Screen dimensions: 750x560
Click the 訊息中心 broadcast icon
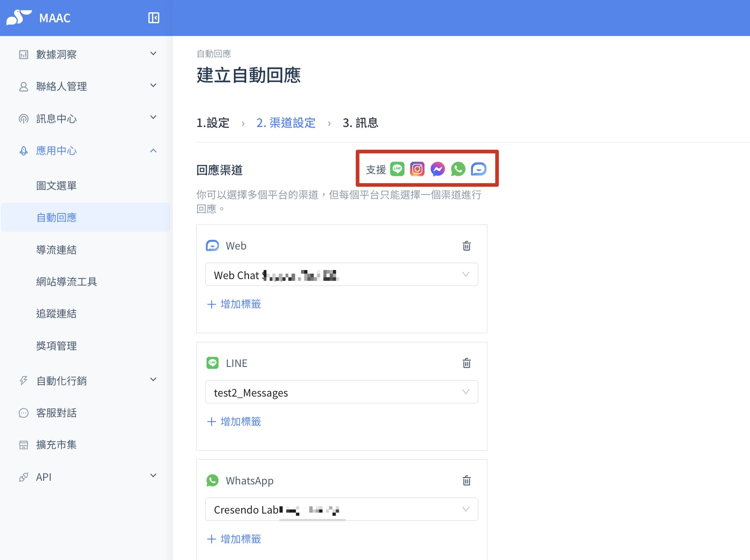(x=24, y=119)
